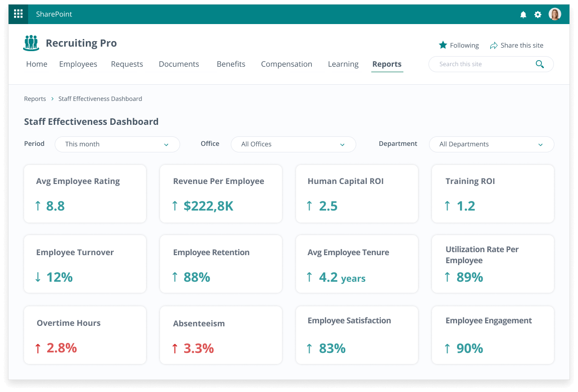The height and width of the screenshot is (392, 578).
Task: Click the Recruiting Pro site logo
Action: [x=31, y=43]
